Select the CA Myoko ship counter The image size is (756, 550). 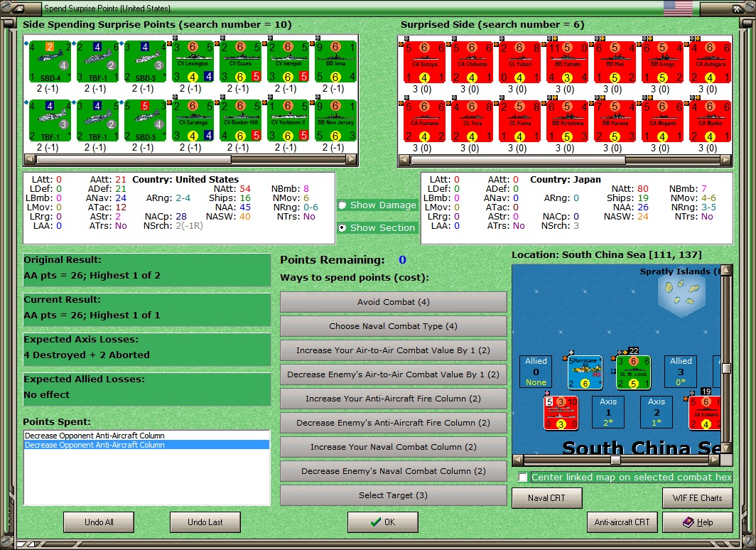(711, 122)
